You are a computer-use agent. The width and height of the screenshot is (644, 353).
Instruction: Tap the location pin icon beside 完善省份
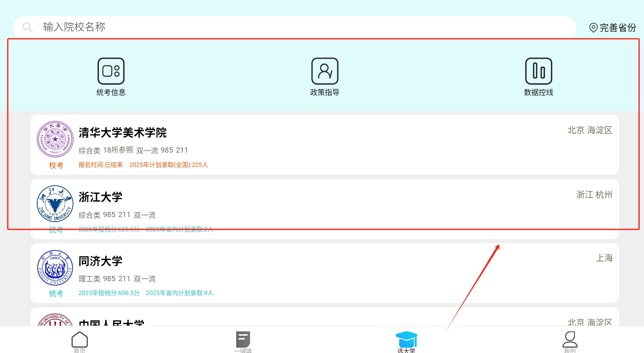pos(593,28)
